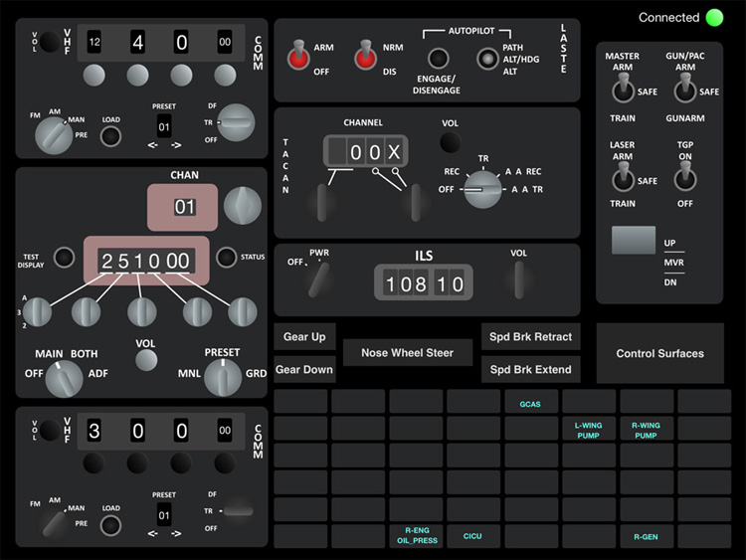Turn the top VHF COMM volume knob
The width and height of the screenshot is (746, 560).
coord(49,43)
